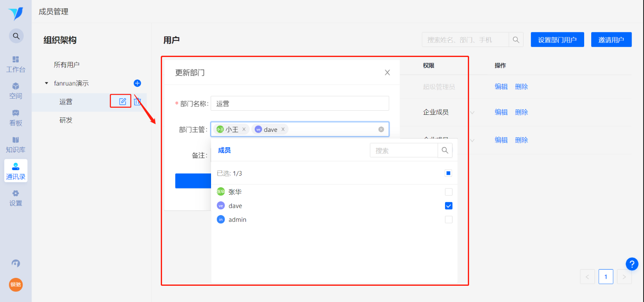Remove the 小王 tag from 部门主管
Viewport: 644px width, 302px height.
pos(244,129)
